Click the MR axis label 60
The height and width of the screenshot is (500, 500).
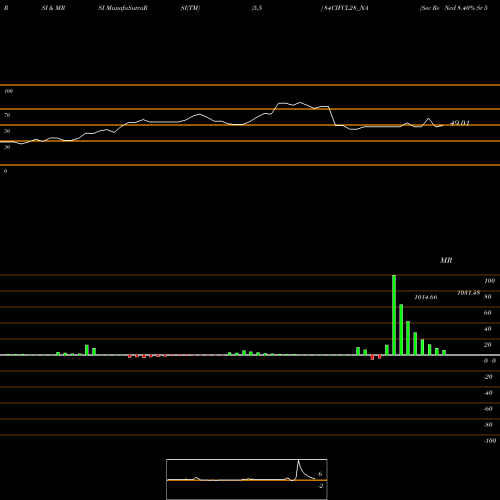(487, 313)
